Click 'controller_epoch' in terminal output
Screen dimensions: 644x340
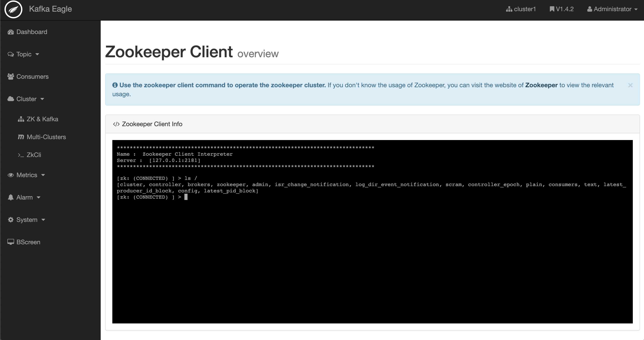494,185
